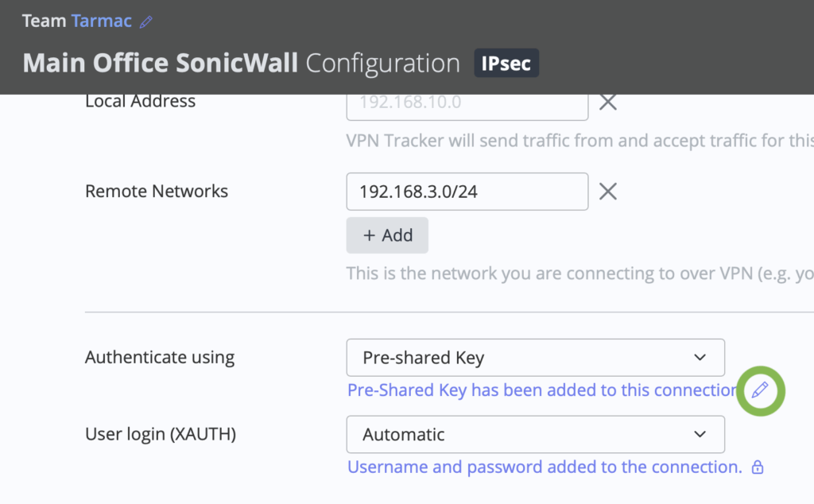Click the lock icon after username text
Viewport: 814px width, 504px height.
[758, 467]
